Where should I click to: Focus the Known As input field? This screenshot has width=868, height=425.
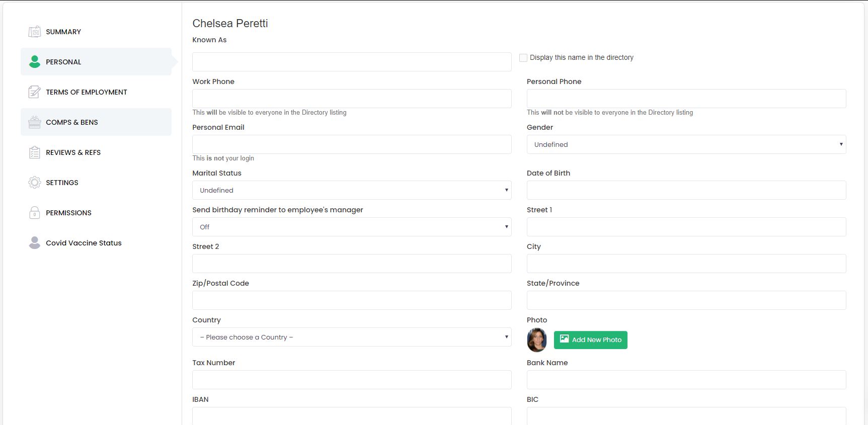coord(352,62)
